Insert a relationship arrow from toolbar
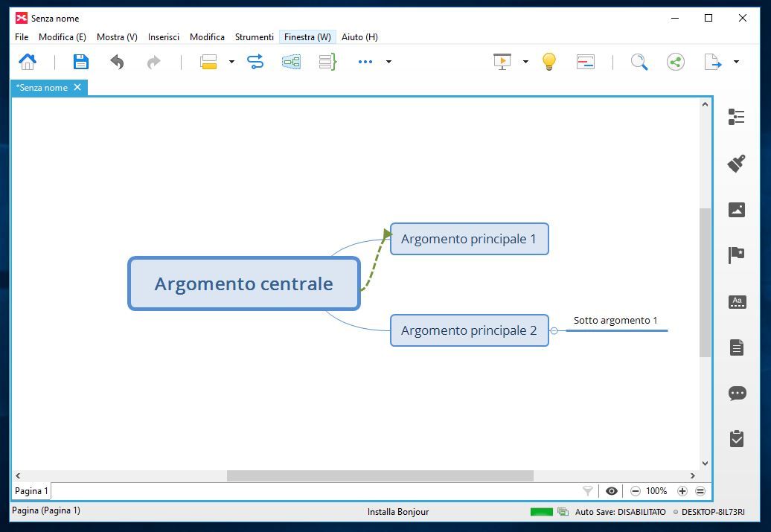The width and height of the screenshot is (771, 532). point(255,62)
